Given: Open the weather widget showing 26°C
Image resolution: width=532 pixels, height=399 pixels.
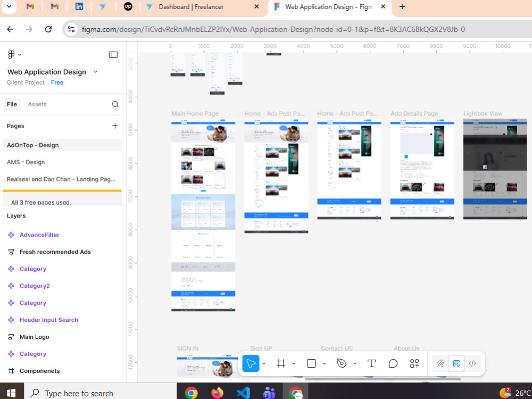Looking at the screenshot, I should click(x=515, y=393).
